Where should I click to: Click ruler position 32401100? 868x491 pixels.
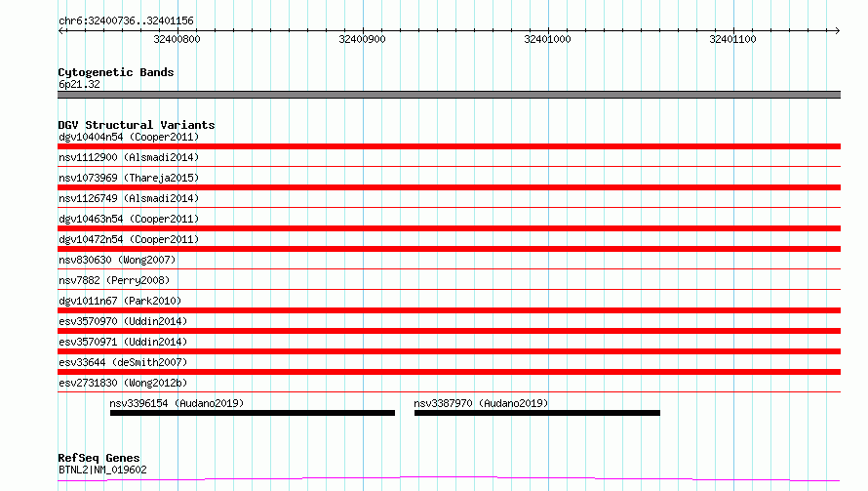click(x=733, y=39)
